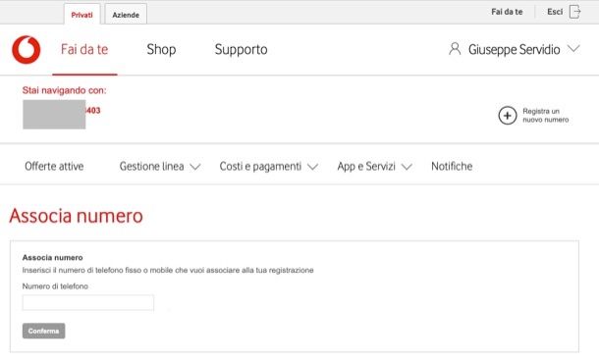Expand Giuseppe Servidio account chevron
The width and height of the screenshot is (599, 364).
click(573, 49)
